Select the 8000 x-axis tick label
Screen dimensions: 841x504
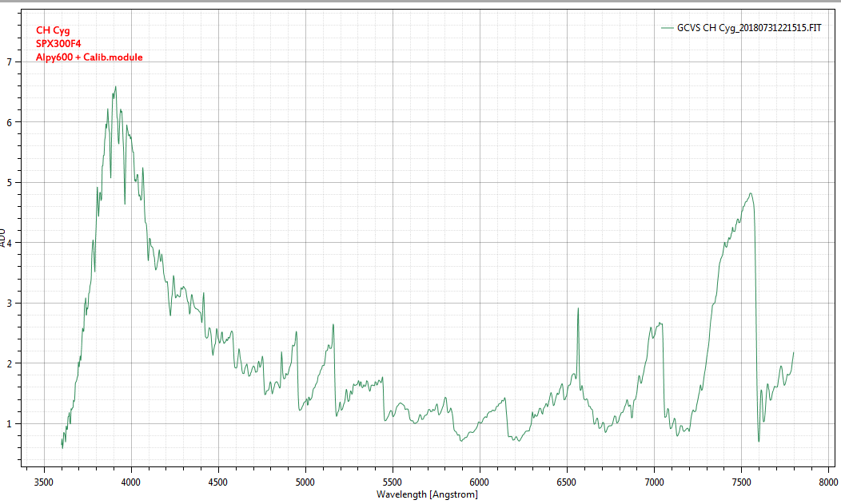coord(828,482)
